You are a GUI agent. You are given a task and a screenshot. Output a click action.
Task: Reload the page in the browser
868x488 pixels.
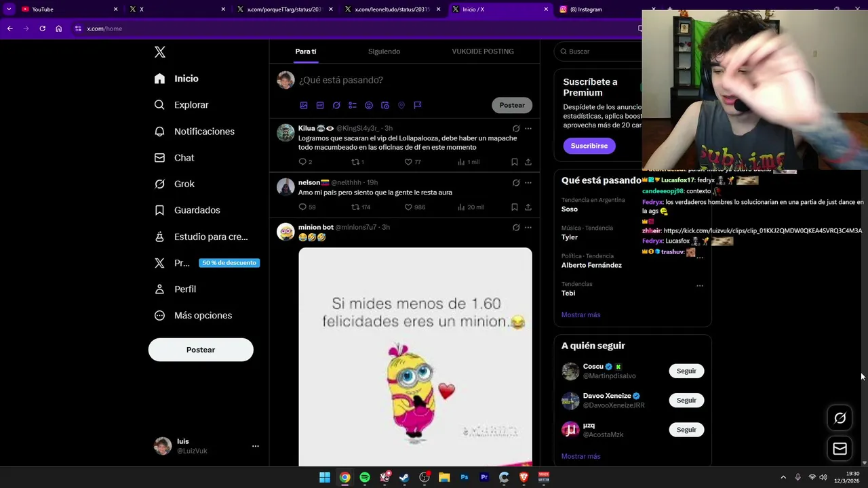pos(42,28)
